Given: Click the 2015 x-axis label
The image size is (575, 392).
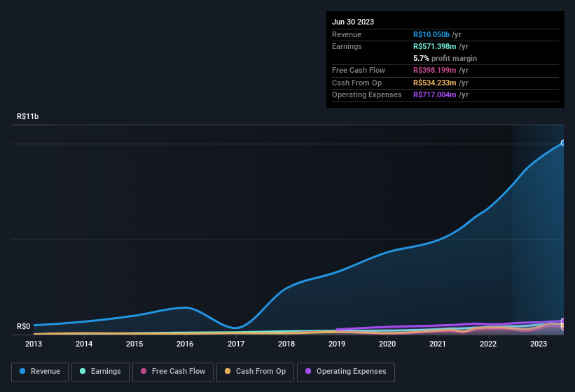Looking at the screenshot, I should pos(134,344).
